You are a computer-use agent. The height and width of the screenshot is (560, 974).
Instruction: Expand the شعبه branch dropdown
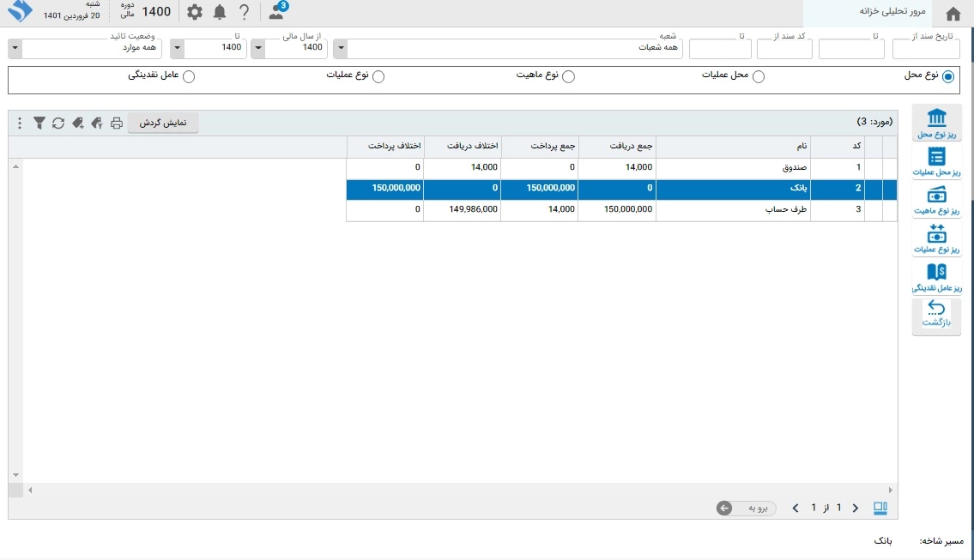[340, 48]
